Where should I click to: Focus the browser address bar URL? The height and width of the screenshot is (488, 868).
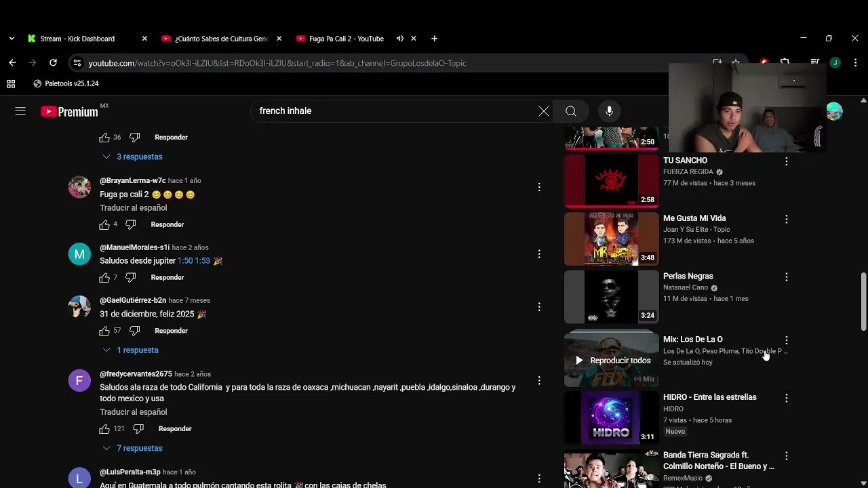click(x=277, y=63)
